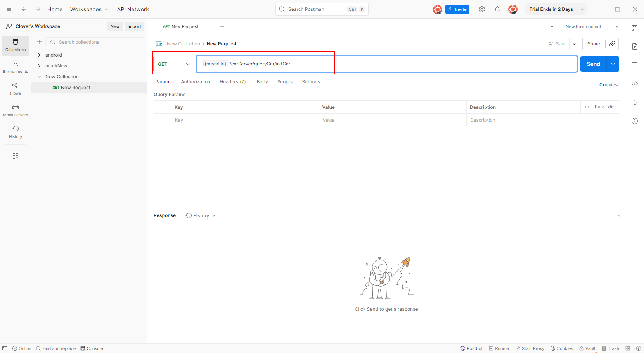Open Console in the status bar

[92, 348]
